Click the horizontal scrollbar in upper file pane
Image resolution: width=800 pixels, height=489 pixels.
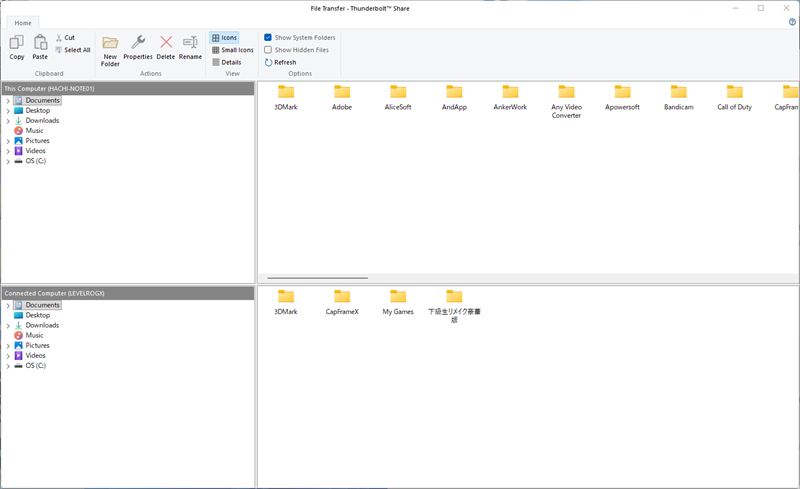[318, 278]
